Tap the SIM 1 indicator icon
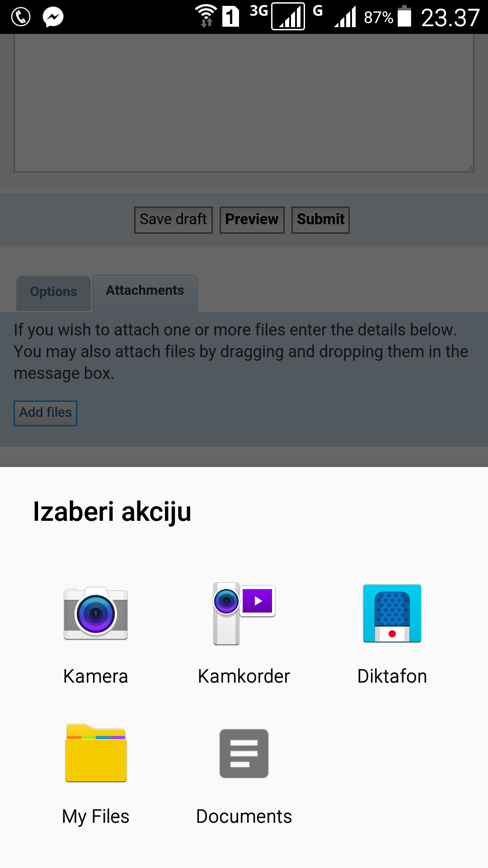488x868 pixels. [230, 17]
